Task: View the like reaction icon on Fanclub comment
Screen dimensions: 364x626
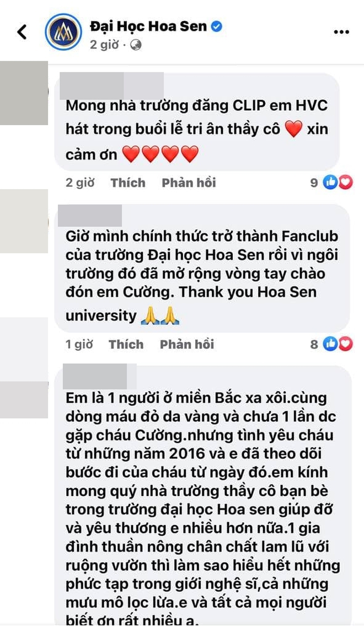Action: 330,344
